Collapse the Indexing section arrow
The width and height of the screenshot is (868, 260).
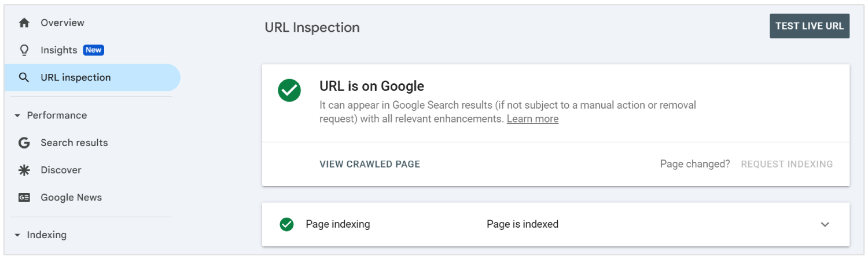point(17,235)
